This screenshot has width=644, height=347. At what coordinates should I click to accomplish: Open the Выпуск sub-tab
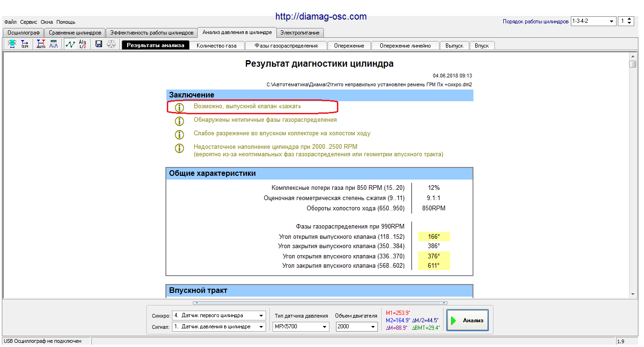click(x=454, y=46)
